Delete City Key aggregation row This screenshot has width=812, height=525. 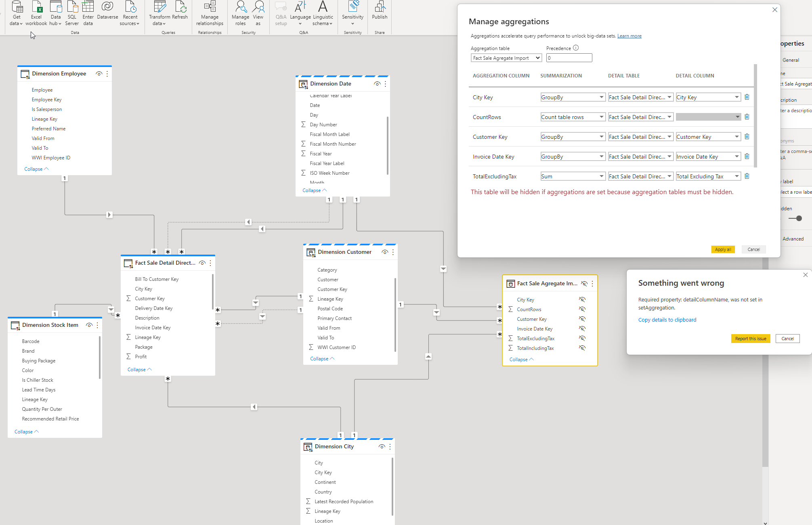coord(747,97)
